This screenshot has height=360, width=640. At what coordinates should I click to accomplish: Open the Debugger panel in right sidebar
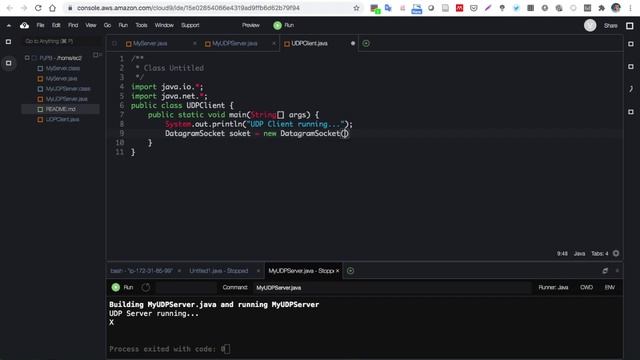pyautogui.click(x=631, y=89)
